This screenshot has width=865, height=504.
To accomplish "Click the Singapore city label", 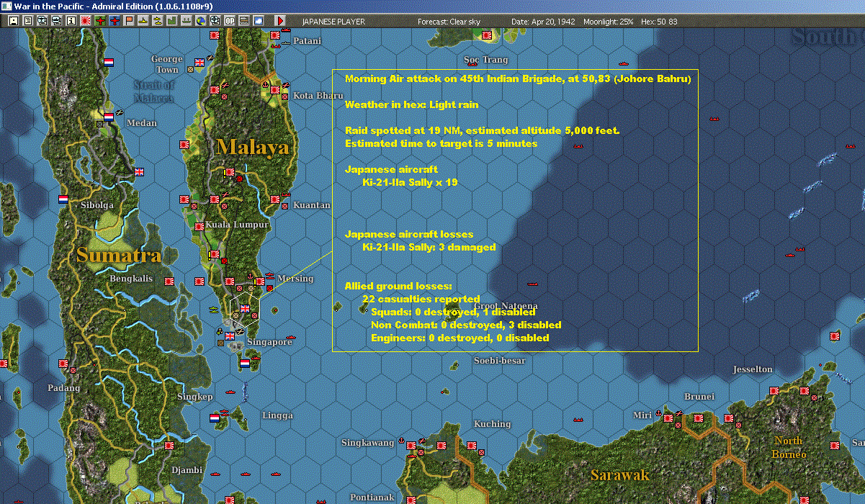I will [269, 342].
